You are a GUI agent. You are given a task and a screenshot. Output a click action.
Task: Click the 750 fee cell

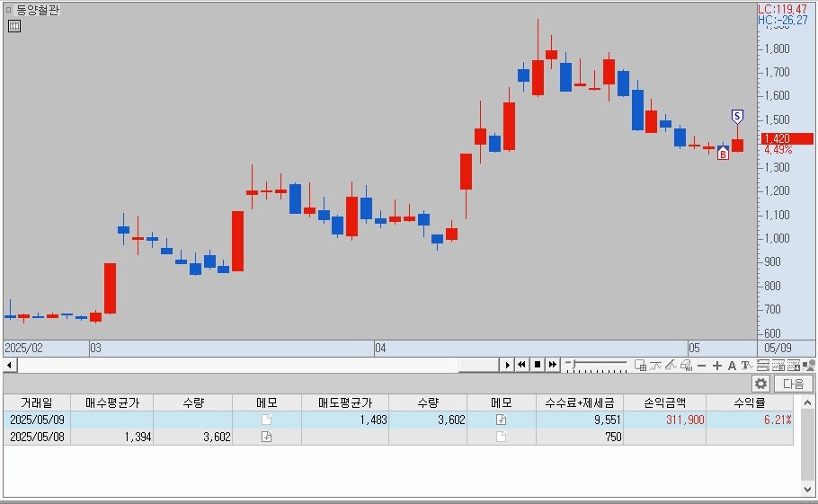(580, 437)
